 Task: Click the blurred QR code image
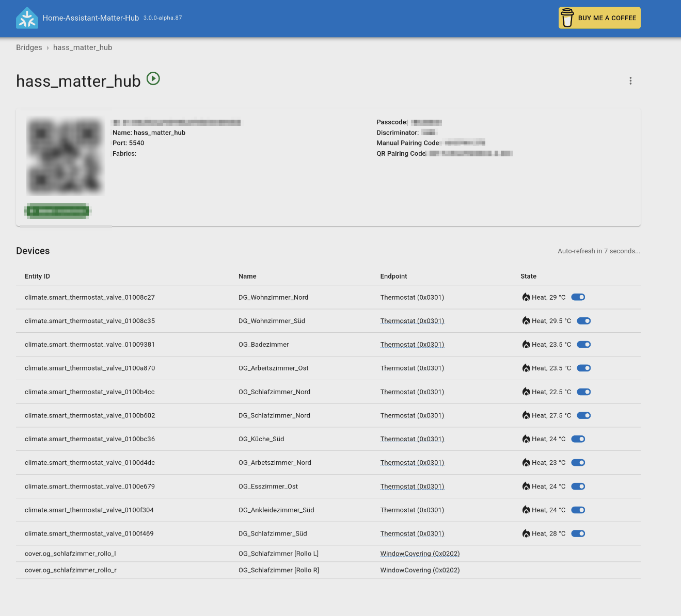[x=66, y=157]
